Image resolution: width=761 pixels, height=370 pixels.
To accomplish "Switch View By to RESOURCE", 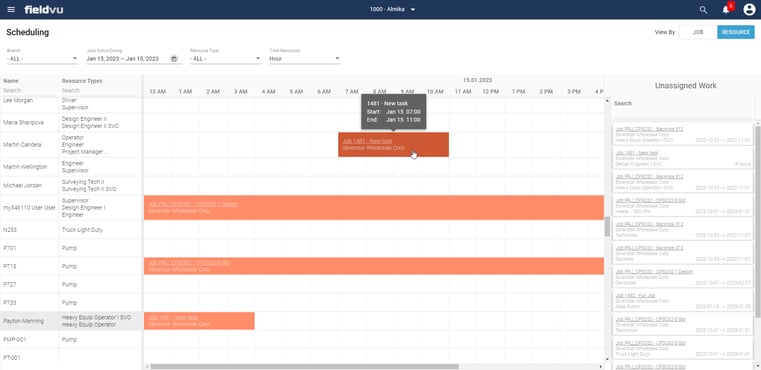I will click(x=736, y=33).
